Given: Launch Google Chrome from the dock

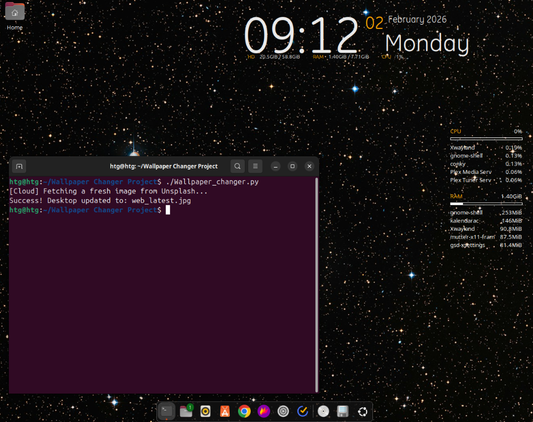Looking at the screenshot, I should [x=244, y=411].
